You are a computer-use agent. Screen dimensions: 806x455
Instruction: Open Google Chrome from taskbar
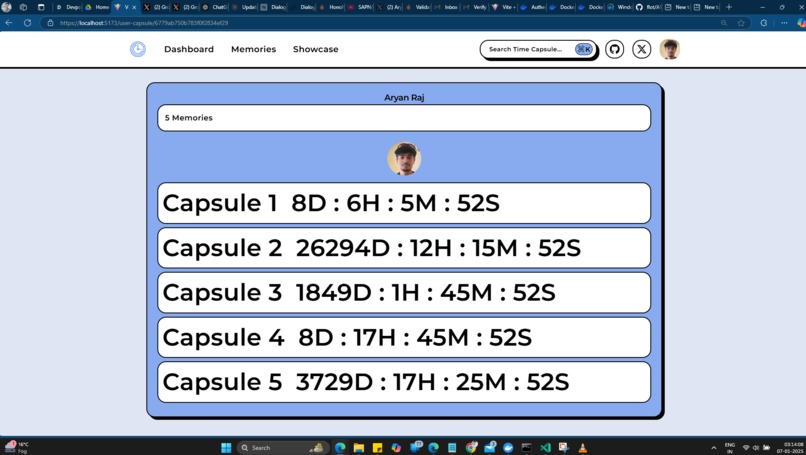[x=471, y=447]
